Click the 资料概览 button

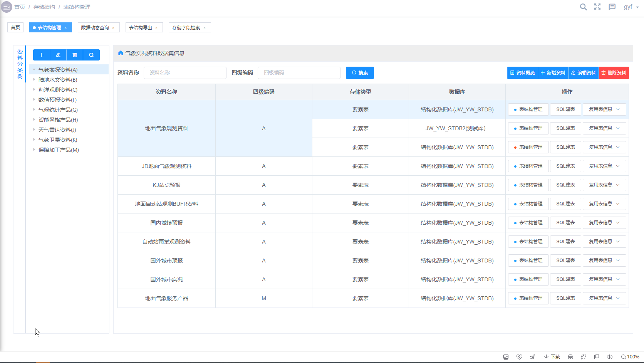(x=523, y=73)
